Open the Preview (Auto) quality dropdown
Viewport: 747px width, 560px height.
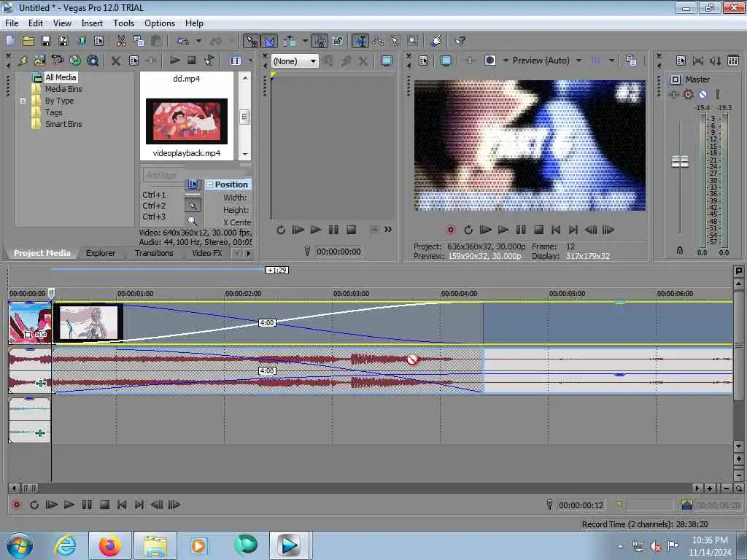[x=578, y=61]
